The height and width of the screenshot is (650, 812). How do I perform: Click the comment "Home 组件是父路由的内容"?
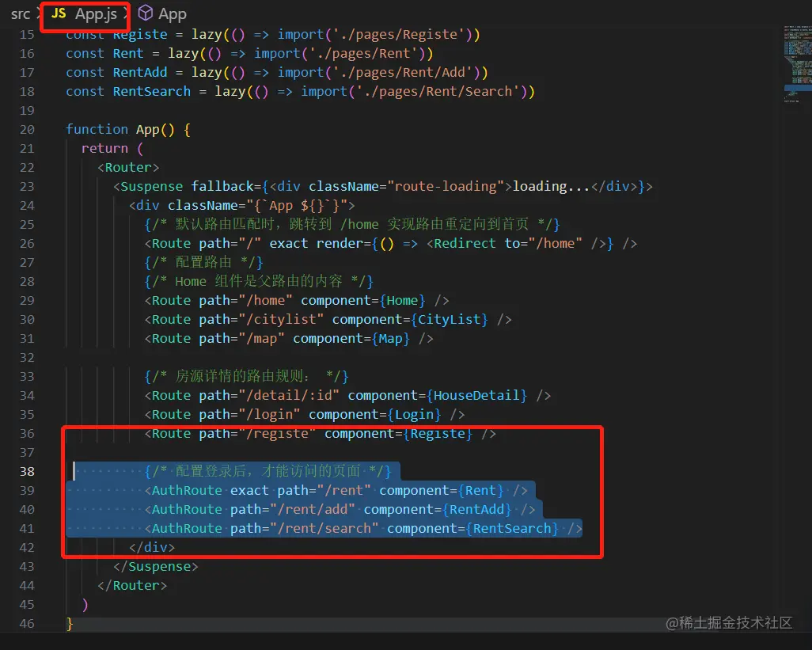point(259,282)
